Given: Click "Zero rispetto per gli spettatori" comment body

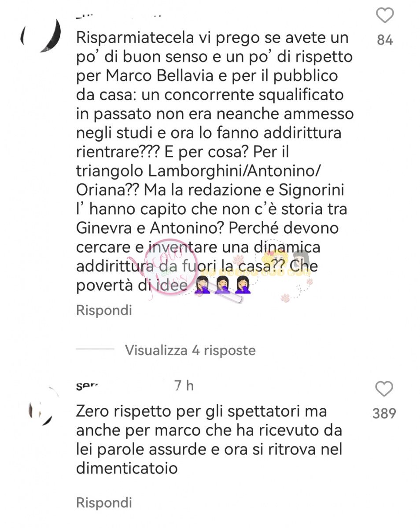Looking at the screenshot, I should [209, 440].
